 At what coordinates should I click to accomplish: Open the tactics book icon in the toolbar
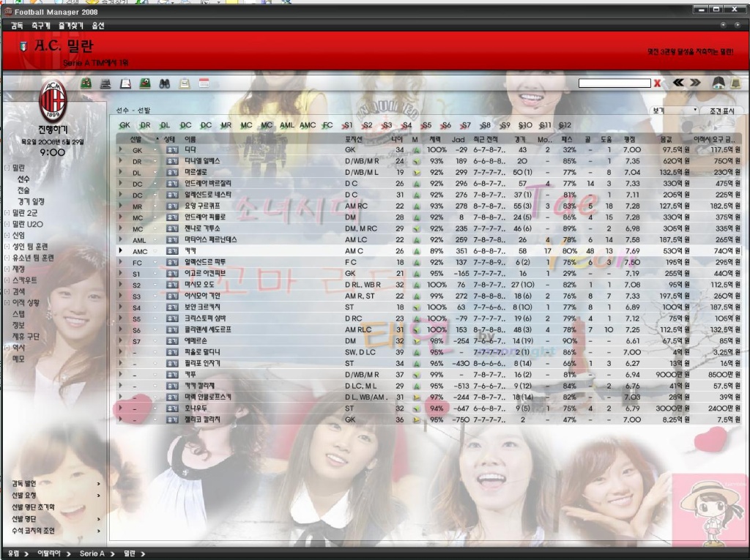pyautogui.click(x=145, y=83)
